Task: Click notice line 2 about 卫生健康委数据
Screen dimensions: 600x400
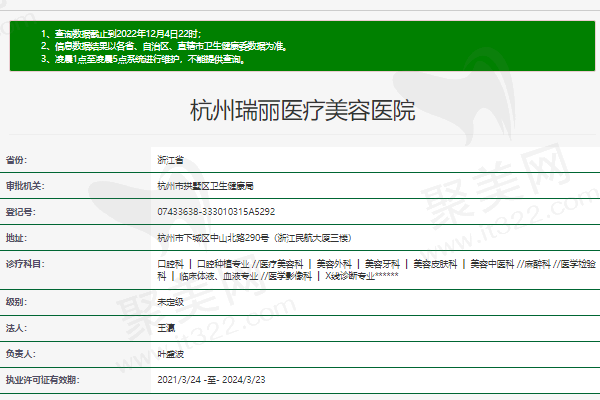Action: point(164,46)
